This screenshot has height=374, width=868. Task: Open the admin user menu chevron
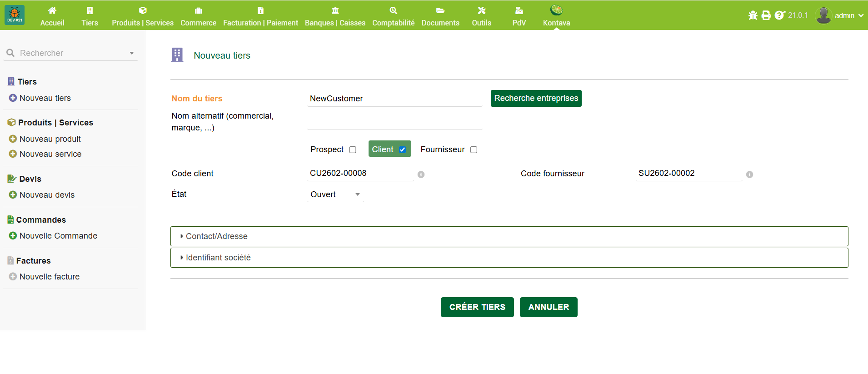click(861, 15)
